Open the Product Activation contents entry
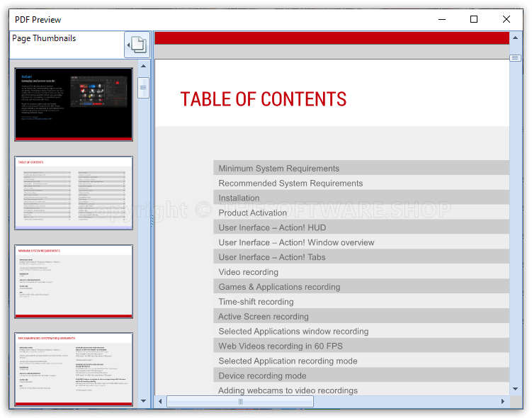 361,213
